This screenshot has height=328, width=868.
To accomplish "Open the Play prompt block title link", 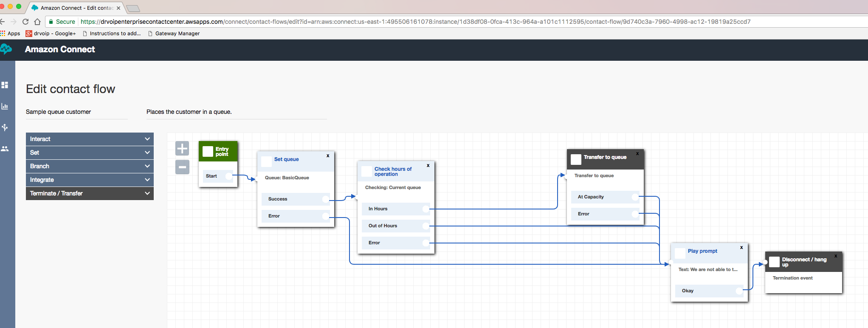I will (702, 251).
